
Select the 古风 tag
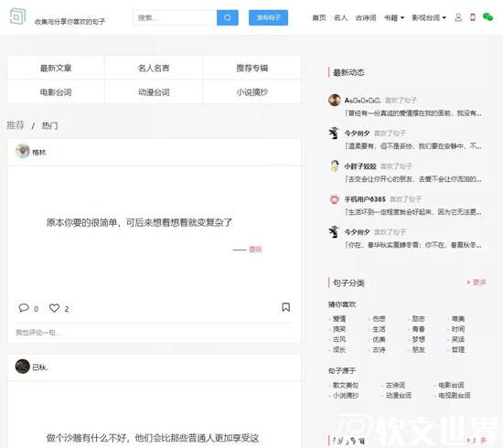tap(339, 339)
